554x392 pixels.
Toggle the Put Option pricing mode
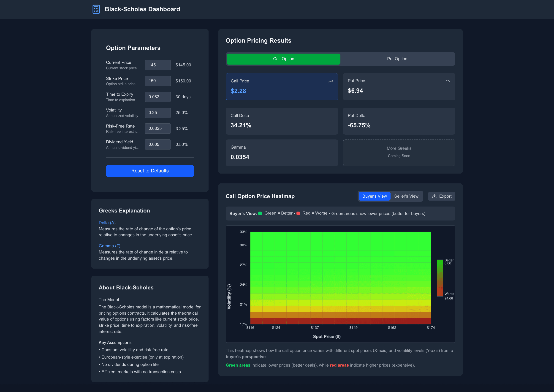397,59
